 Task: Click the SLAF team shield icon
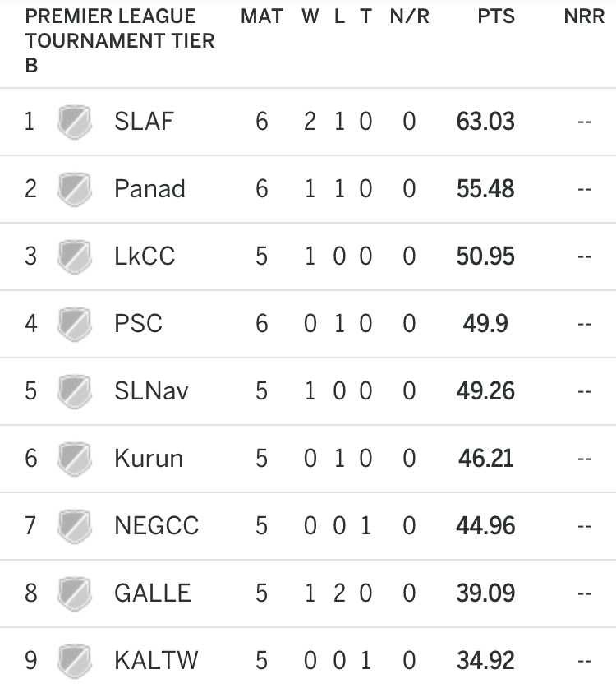pyautogui.click(x=75, y=122)
